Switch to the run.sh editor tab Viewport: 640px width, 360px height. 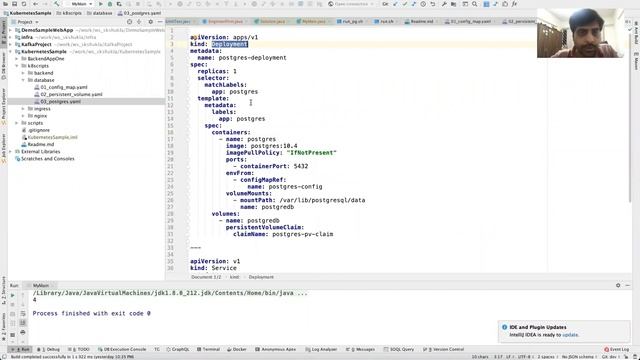coord(387,21)
